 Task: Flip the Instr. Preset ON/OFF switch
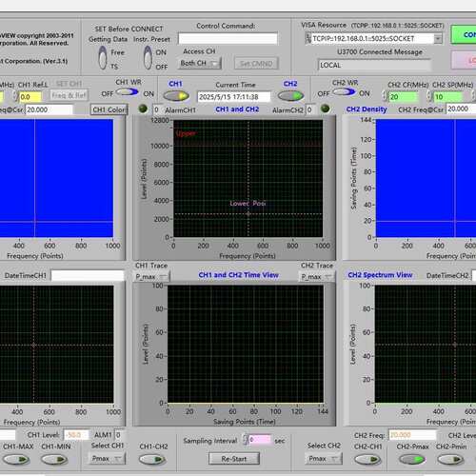tap(148, 58)
